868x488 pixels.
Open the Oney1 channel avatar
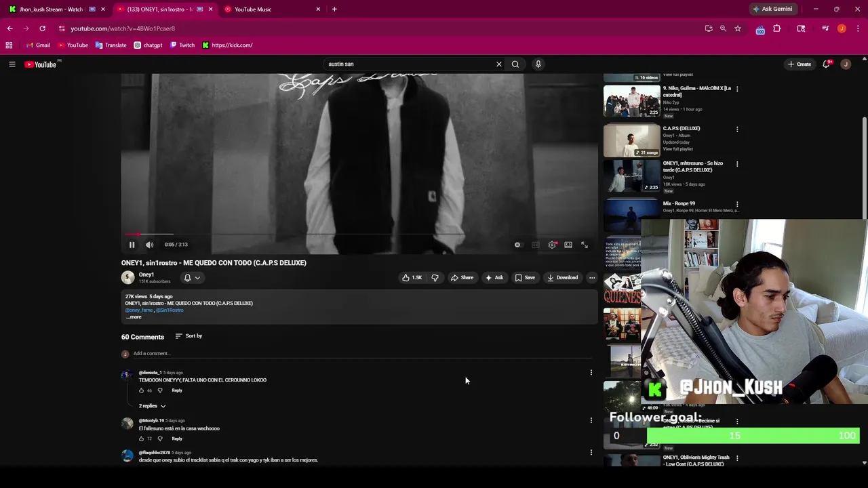127,277
